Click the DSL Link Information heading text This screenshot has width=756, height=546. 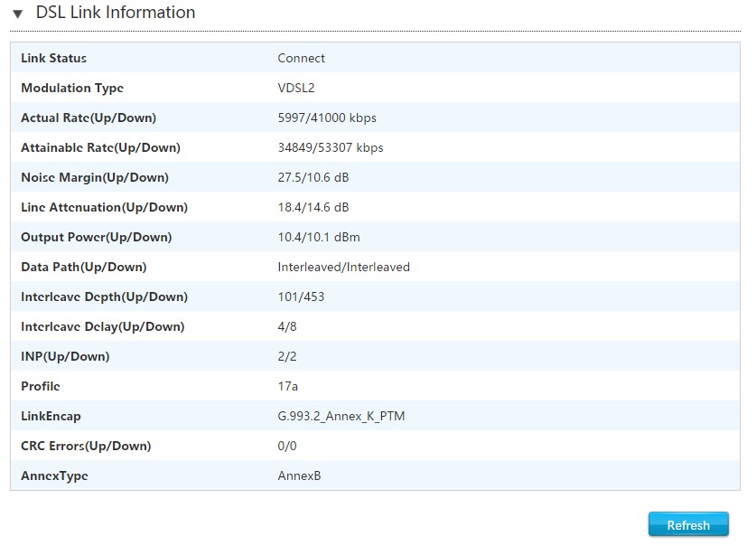pyautogui.click(x=115, y=13)
